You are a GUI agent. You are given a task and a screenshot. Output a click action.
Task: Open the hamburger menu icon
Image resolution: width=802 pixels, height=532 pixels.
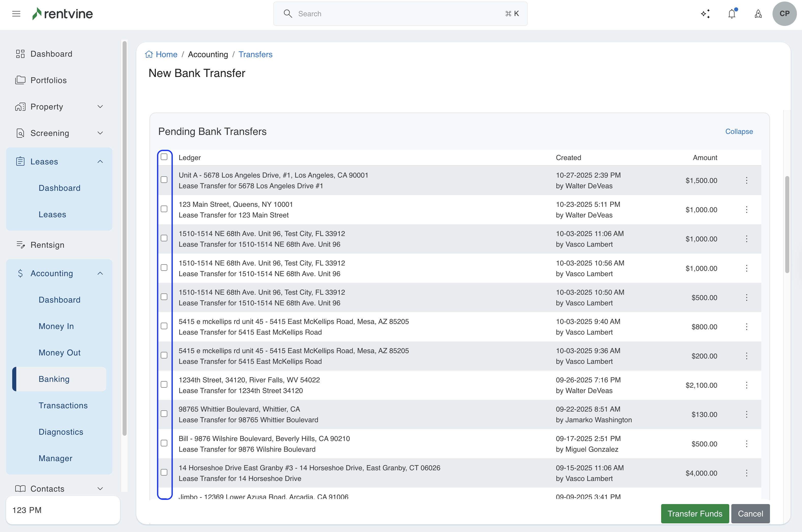coord(16,13)
